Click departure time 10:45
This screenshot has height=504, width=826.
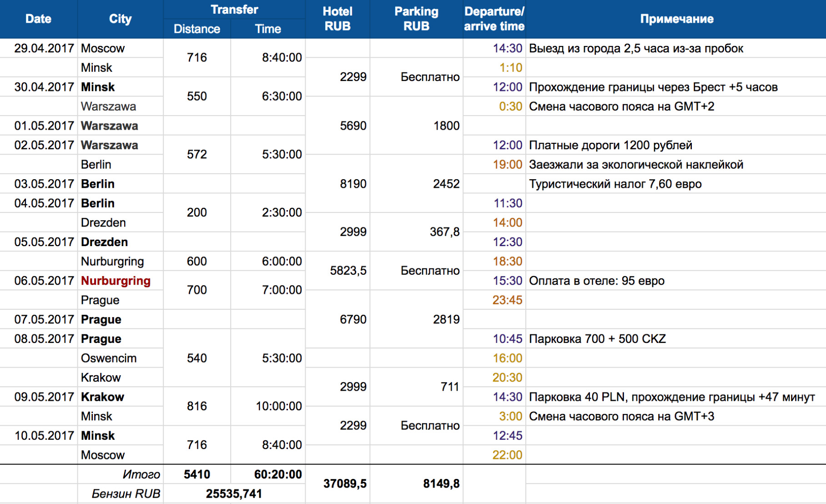pyautogui.click(x=494, y=338)
